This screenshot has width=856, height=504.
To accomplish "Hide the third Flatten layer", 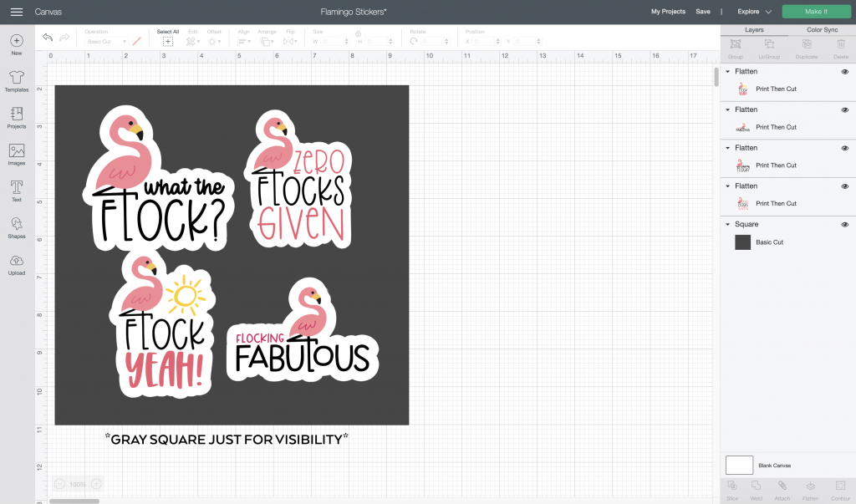I will click(844, 148).
